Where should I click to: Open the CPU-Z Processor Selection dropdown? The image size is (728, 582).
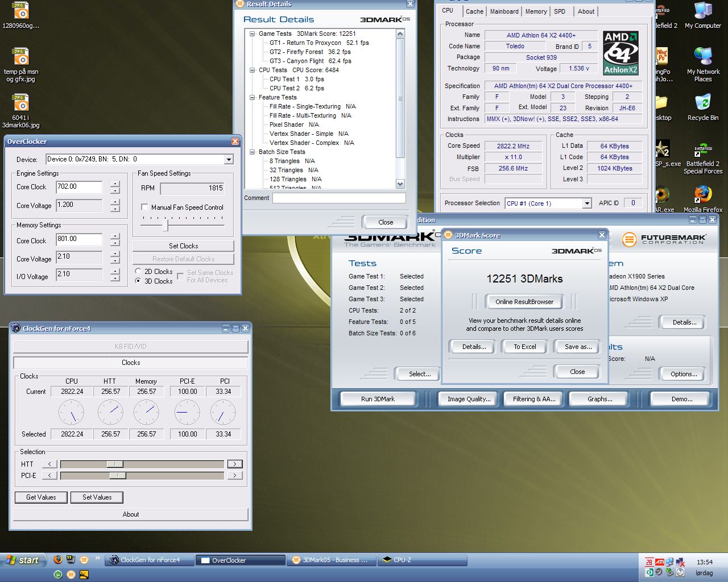click(587, 203)
